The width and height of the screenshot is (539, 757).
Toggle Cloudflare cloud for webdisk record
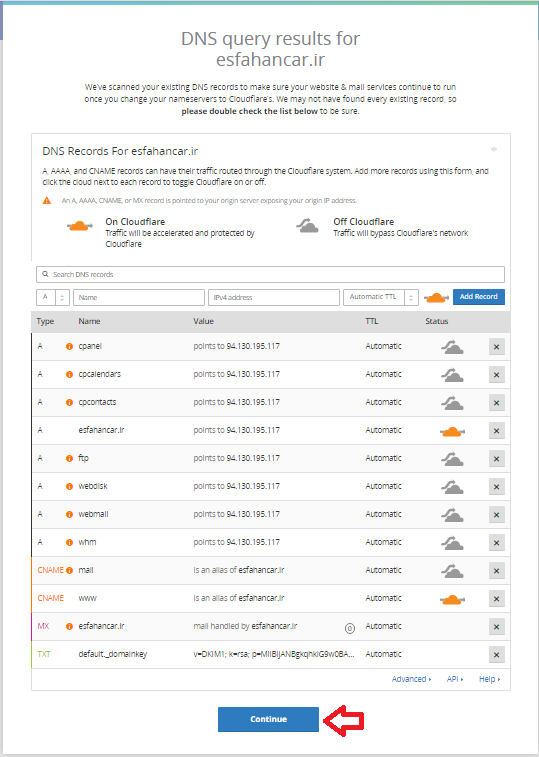click(x=452, y=487)
